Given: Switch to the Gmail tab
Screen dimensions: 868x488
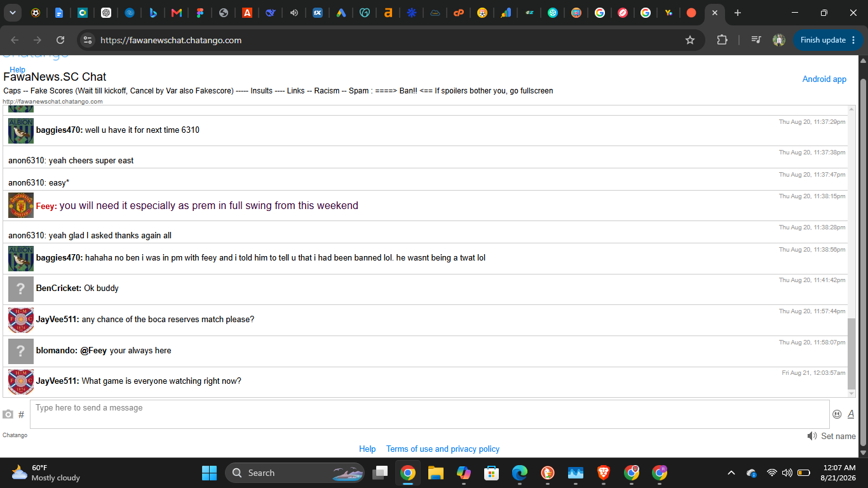Looking at the screenshot, I should [177, 13].
